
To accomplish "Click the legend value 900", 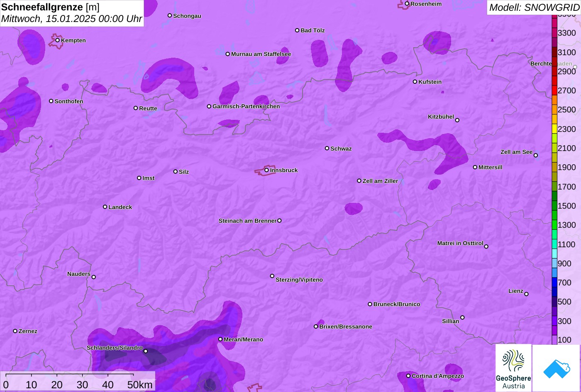I will 564,263.
